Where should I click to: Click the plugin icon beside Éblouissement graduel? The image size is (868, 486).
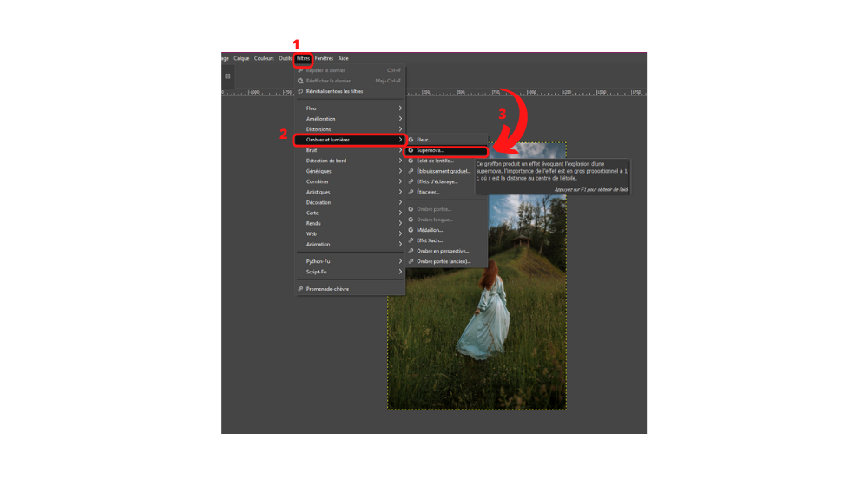411,172
